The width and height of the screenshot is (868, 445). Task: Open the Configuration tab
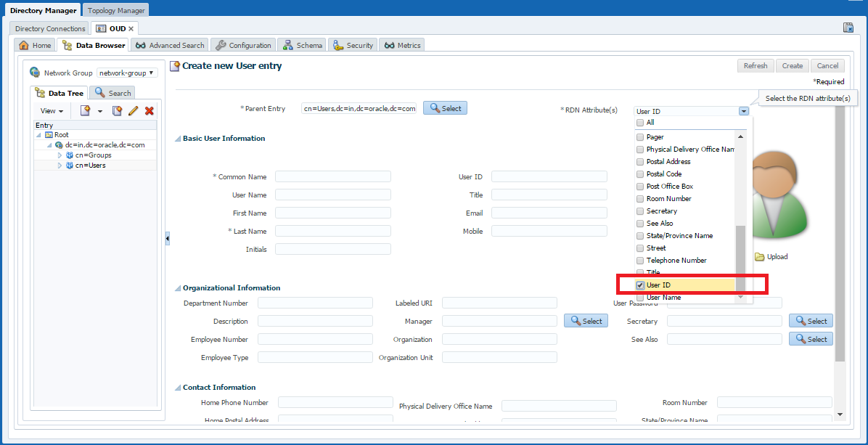tap(244, 46)
